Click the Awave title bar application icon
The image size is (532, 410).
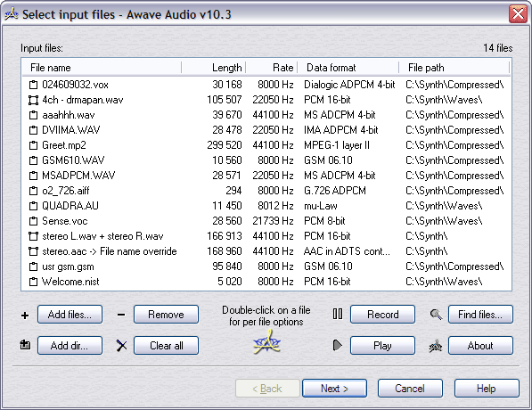(x=12, y=14)
